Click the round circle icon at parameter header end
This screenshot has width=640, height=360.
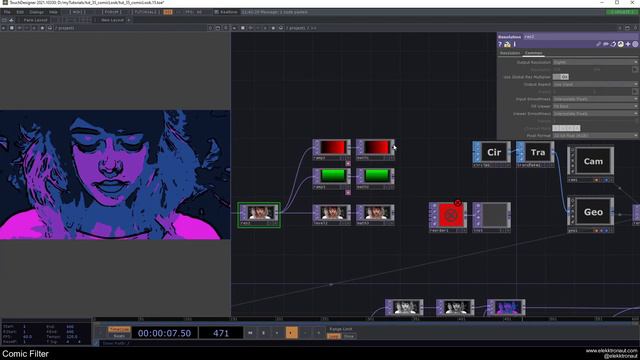click(635, 44)
